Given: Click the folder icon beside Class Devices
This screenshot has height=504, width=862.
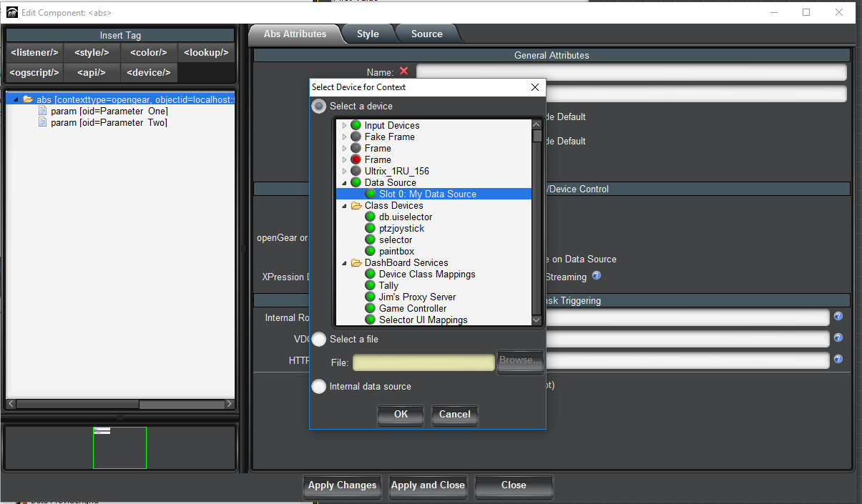Looking at the screenshot, I should pos(356,205).
